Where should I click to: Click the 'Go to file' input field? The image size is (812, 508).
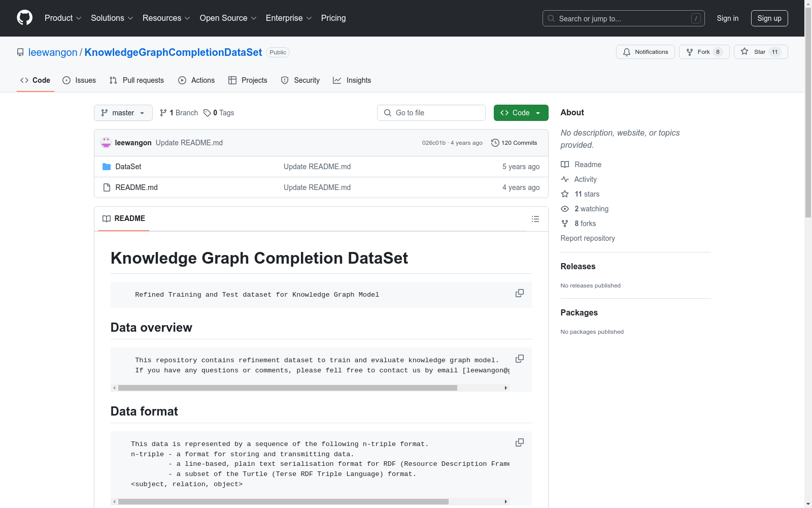431,113
